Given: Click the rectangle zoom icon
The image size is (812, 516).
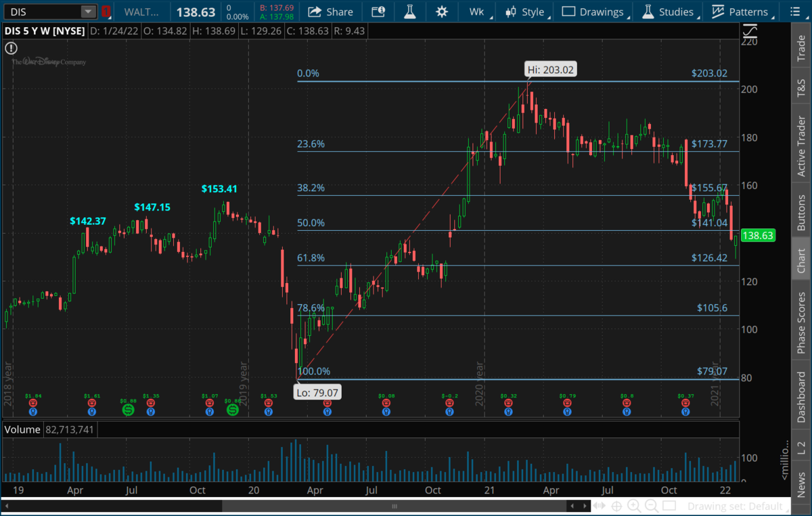Looking at the screenshot, I should click(x=669, y=506).
